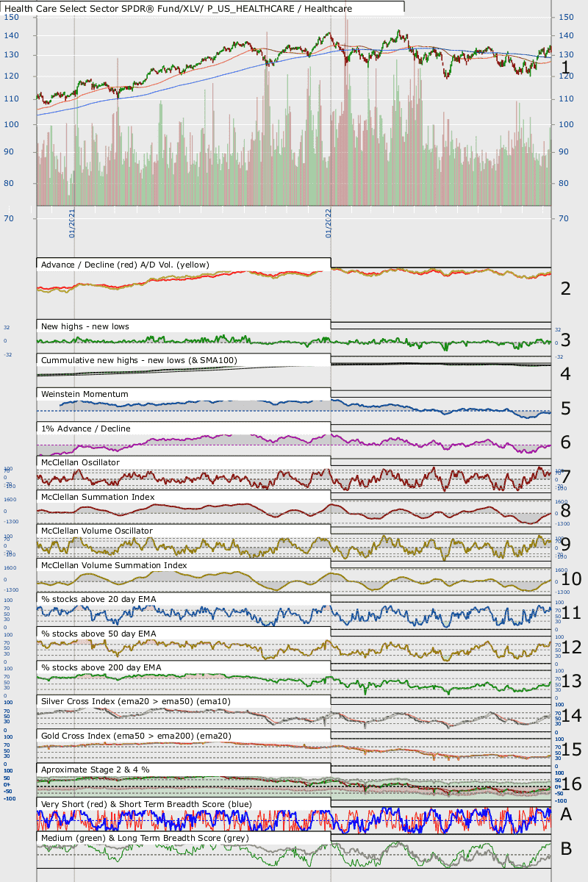588x882 pixels.
Task: Click the McClellan Volume Oscillator label
Action: click(97, 531)
